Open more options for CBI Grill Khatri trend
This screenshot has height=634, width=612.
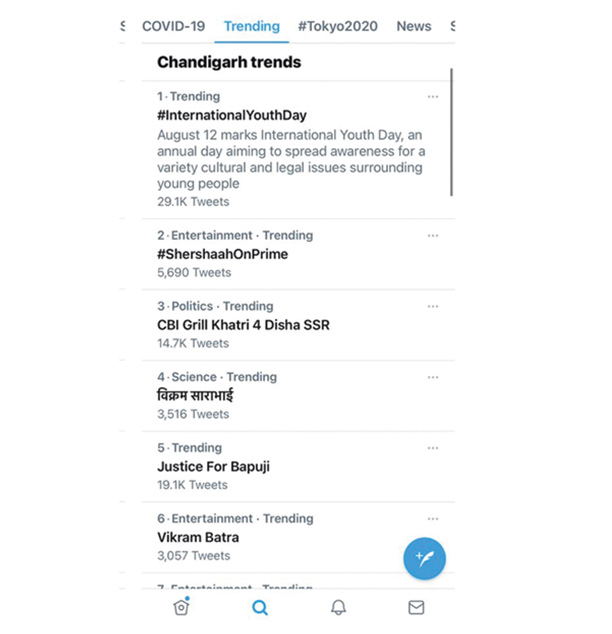pos(433,306)
